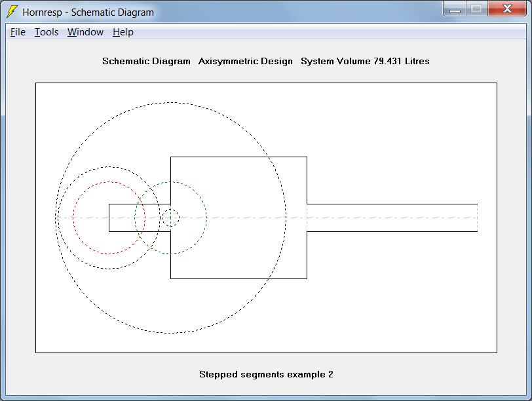
Task: Open the Help menu
Action: [x=123, y=32]
